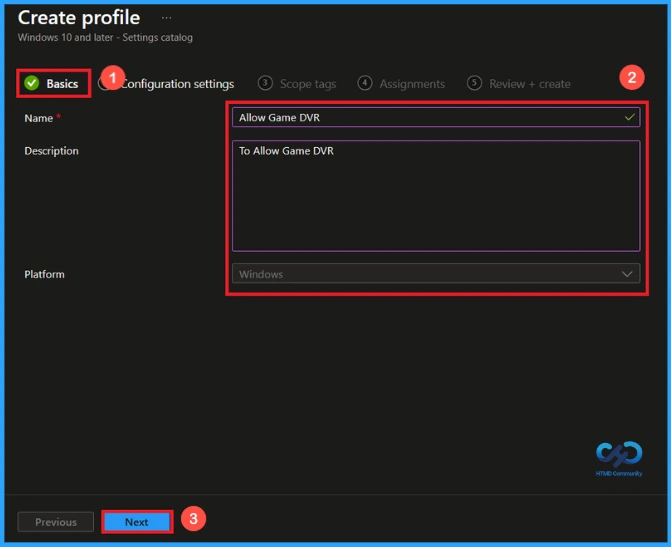Open the ellipsis menu beside Create profile
Screen dimensions: 671x547
click(166, 18)
